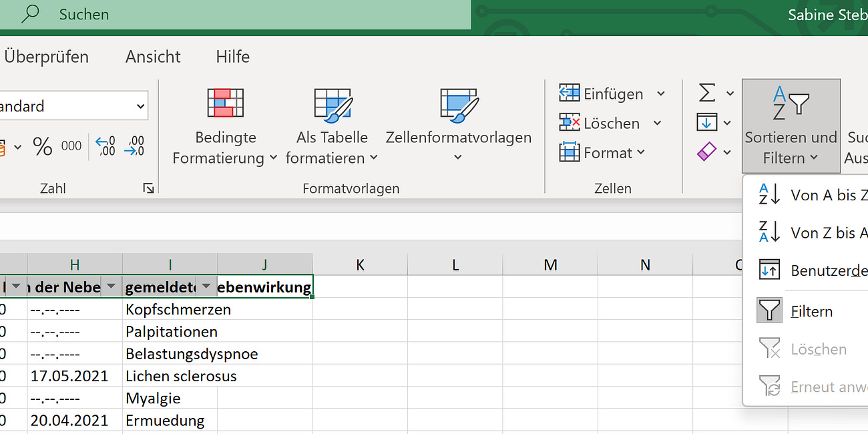The width and height of the screenshot is (868, 434).
Task: Expand the ribbon Löschen dropdown arrow
Action: pos(657,124)
